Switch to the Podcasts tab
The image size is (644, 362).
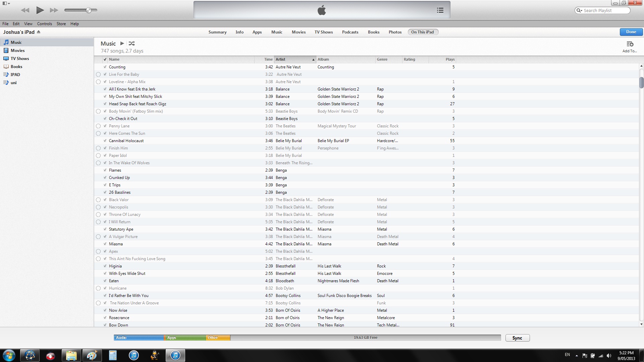350,32
